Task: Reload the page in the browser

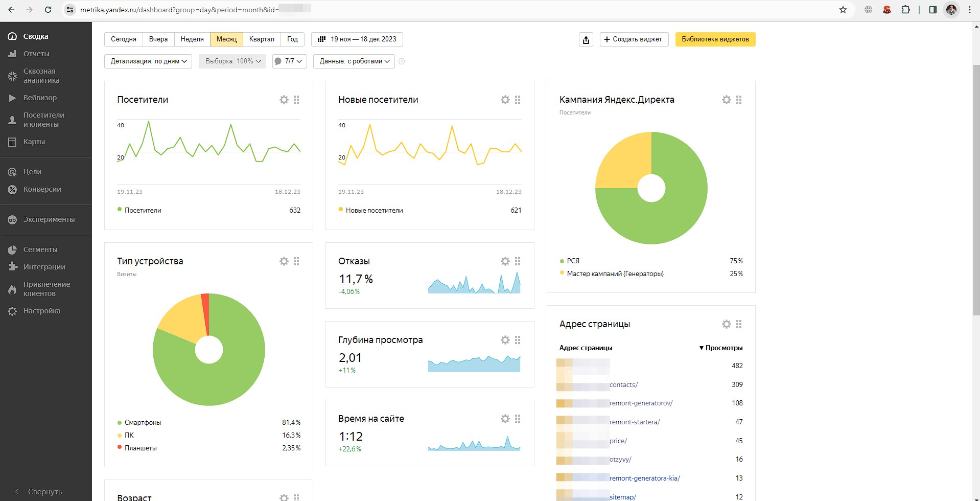Action: (x=48, y=10)
